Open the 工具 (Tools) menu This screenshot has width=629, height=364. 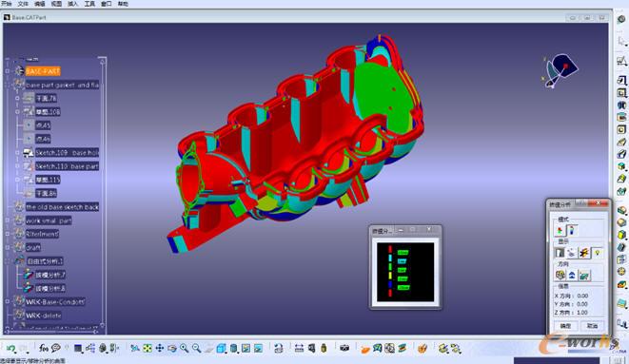tap(89, 4)
